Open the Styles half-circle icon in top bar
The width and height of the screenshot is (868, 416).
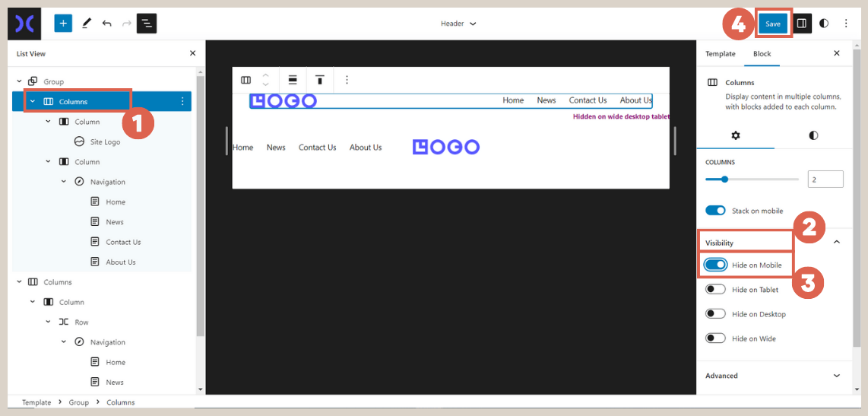coord(824,24)
